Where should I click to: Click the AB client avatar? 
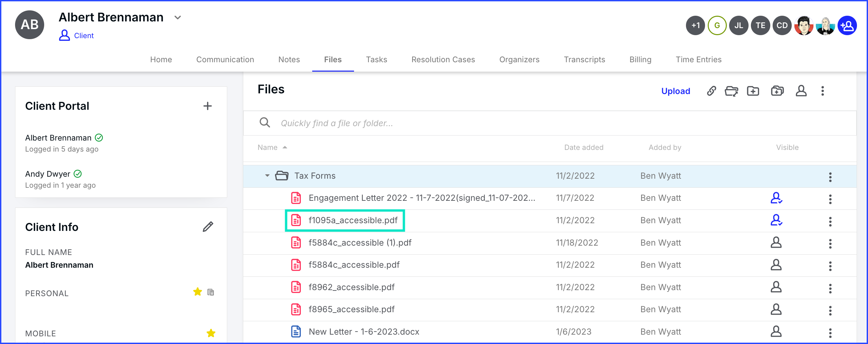30,25
